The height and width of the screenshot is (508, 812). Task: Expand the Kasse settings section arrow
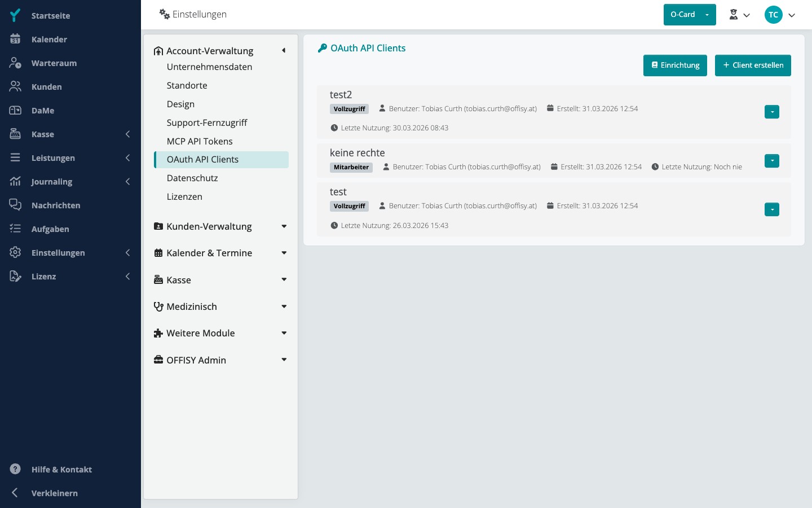click(284, 279)
